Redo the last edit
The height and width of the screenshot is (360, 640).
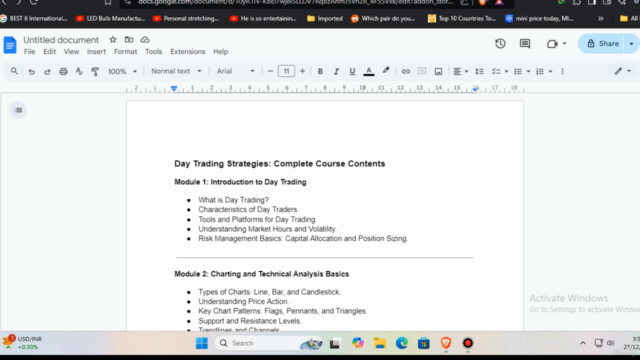[x=47, y=71]
